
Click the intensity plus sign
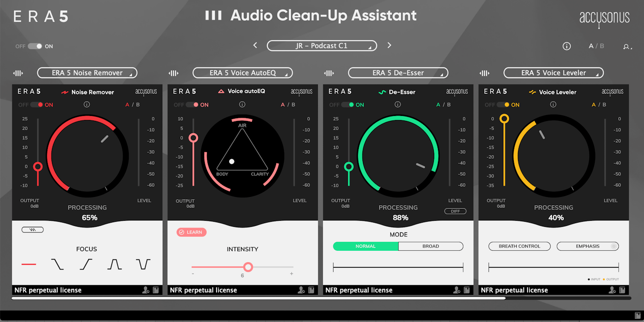[x=292, y=274]
